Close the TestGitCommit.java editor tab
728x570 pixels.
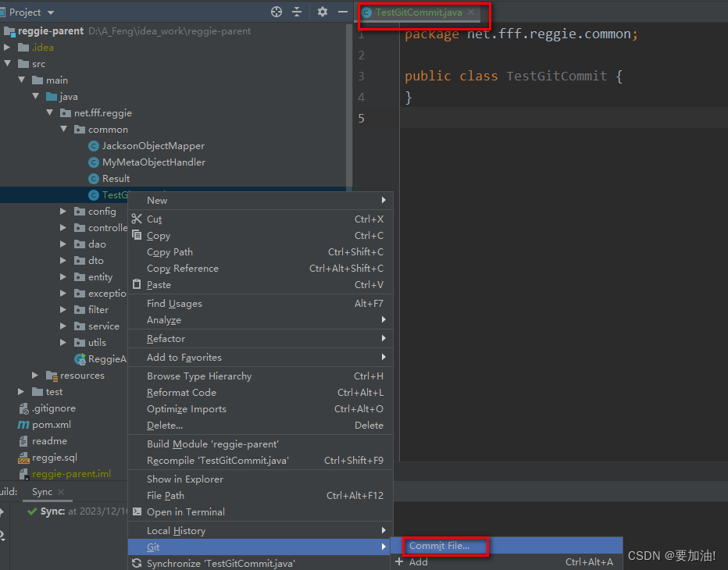[471, 12]
